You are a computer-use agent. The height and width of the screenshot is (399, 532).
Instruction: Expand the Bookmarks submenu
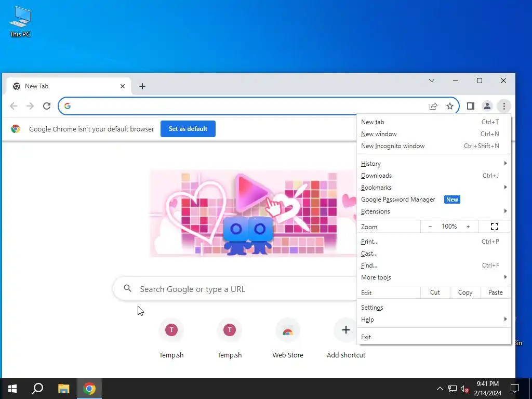[434, 187]
